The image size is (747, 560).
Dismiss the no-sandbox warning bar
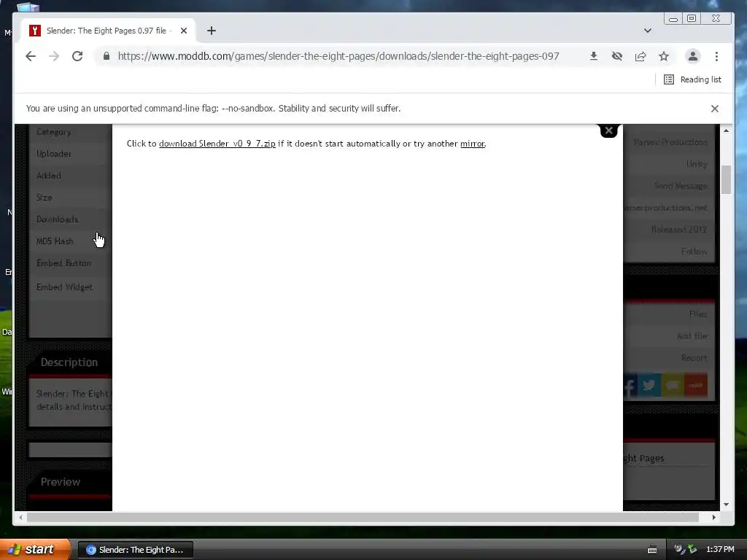point(715,109)
